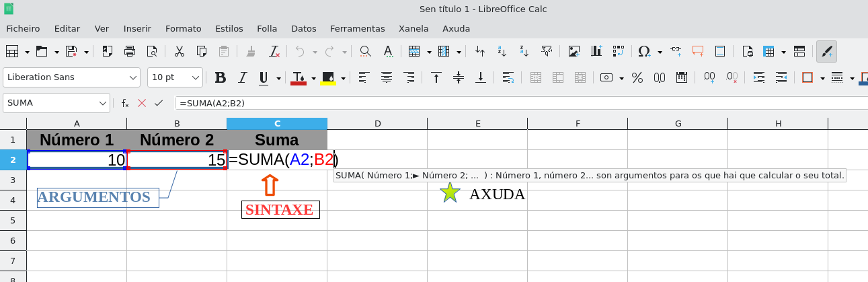Click Insert pivot table icon
Image resolution: width=868 pixels, height=282 pixels.
point(619,51)
